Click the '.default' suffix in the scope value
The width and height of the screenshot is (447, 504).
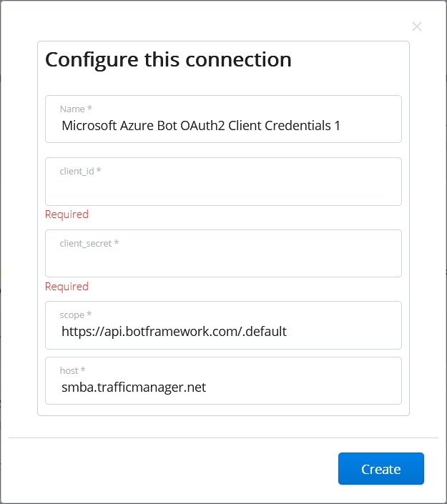(265, 331)
